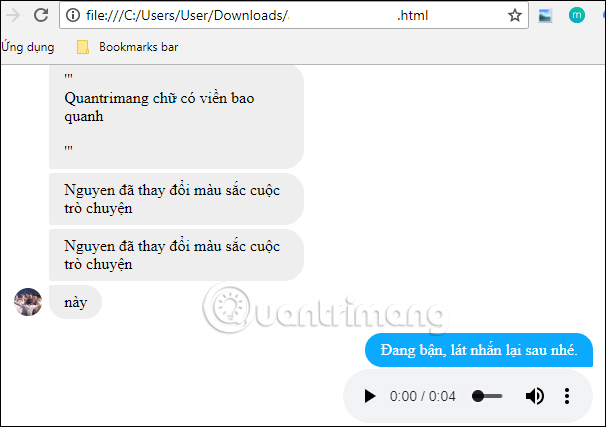The width and height of the screenshot is (606, 427).
Task: View site information icon in address bar
Action: [x=73, y=15]
